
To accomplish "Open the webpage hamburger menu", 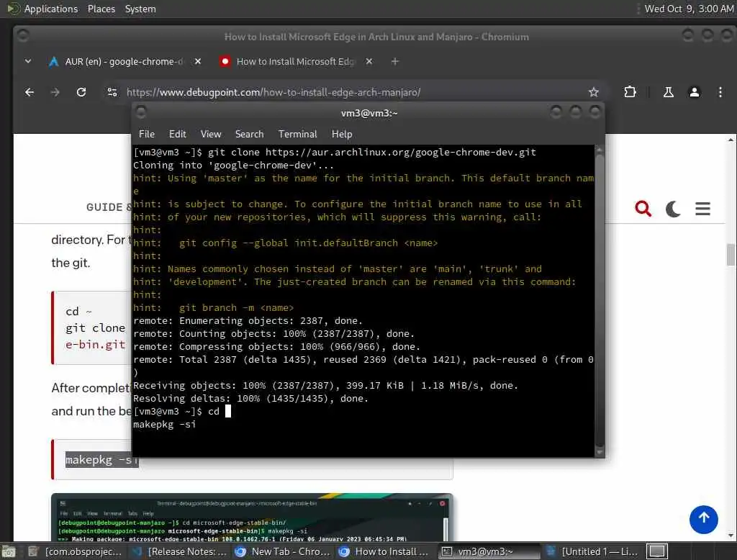I will coord(702,208).
